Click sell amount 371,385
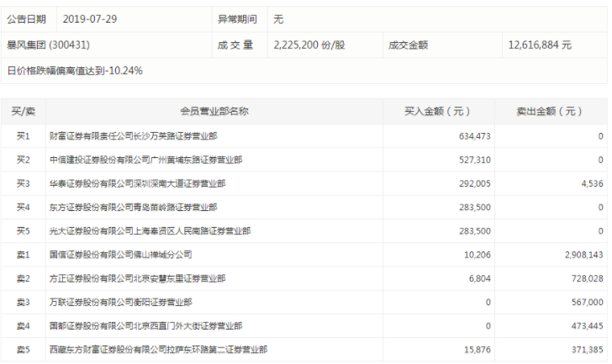This screenshot has height=364, width=612. (x=588, y=350)
